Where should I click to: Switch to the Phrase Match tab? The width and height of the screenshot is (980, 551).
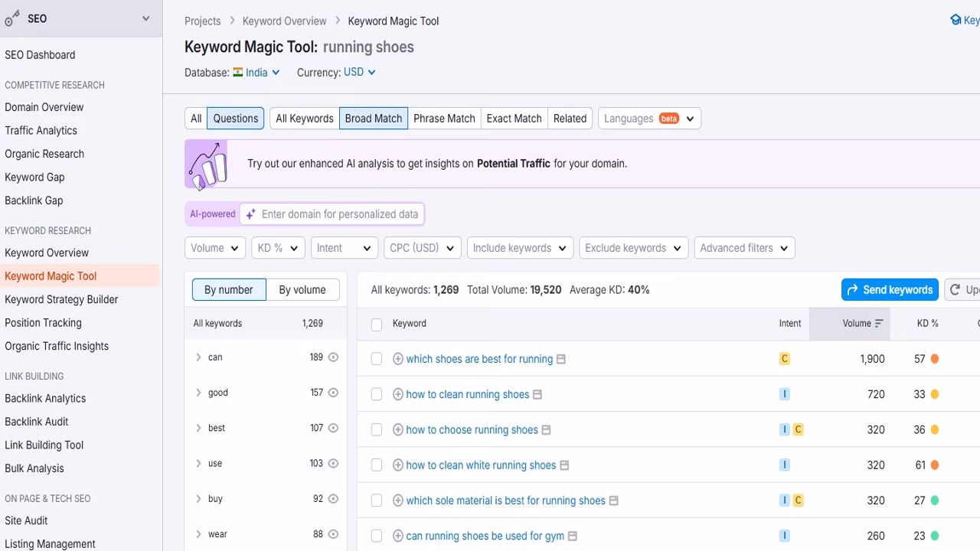444,118
